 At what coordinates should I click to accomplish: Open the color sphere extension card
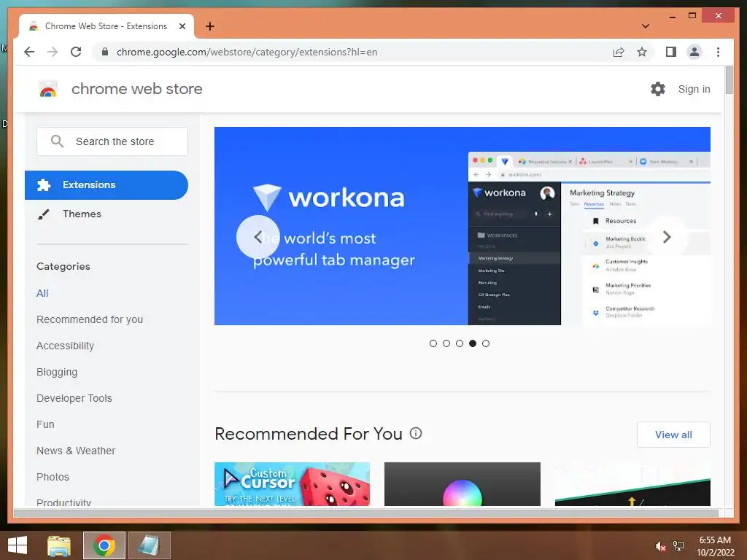tap(462, 484)
